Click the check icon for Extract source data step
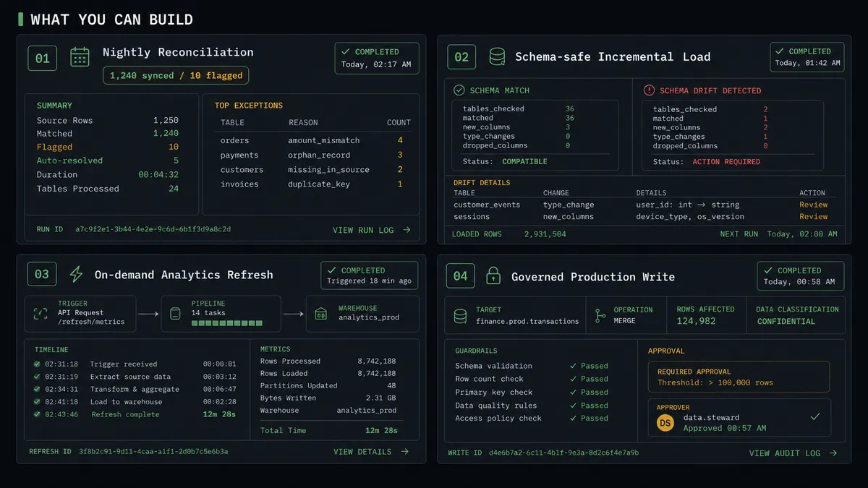868x488 pixels. [x=37, y=377]
